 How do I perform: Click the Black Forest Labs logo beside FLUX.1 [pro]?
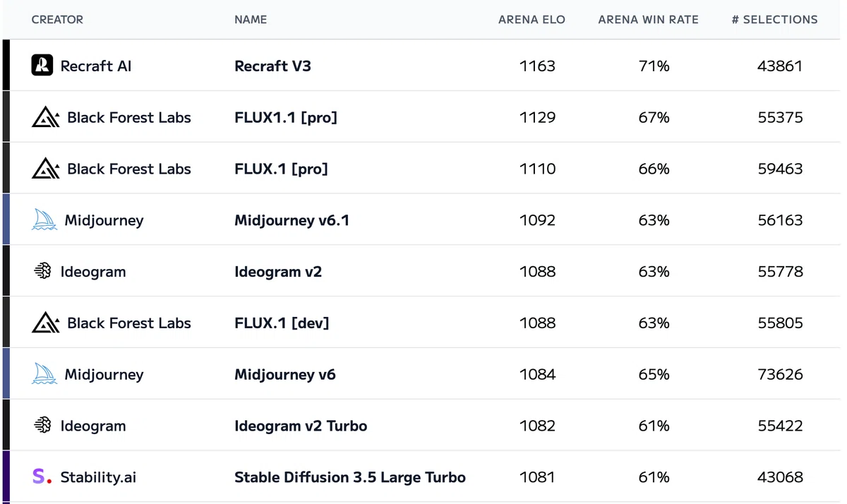pyautogui.click(x=46, y=169)
